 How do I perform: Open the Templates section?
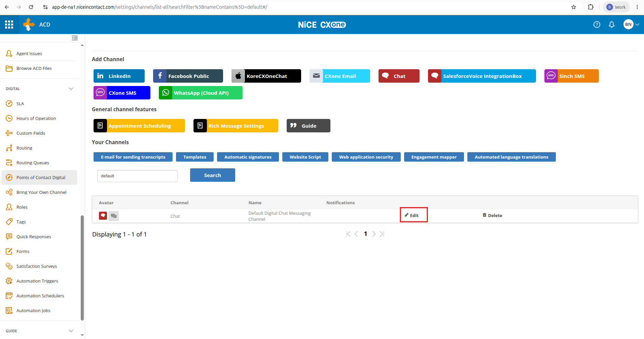coord(195,157)
